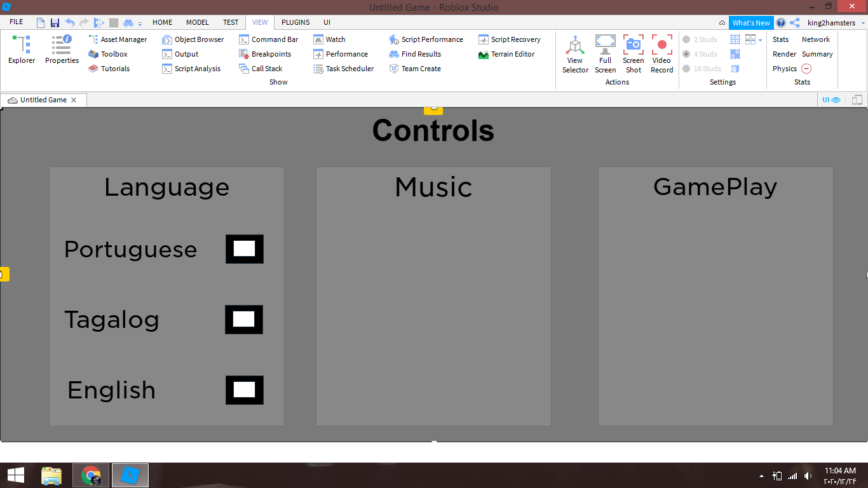Click the show grid icon in Settings
The height and width of the screenshot is (488, 868).
pyautogui.click(x=735, y=39)
